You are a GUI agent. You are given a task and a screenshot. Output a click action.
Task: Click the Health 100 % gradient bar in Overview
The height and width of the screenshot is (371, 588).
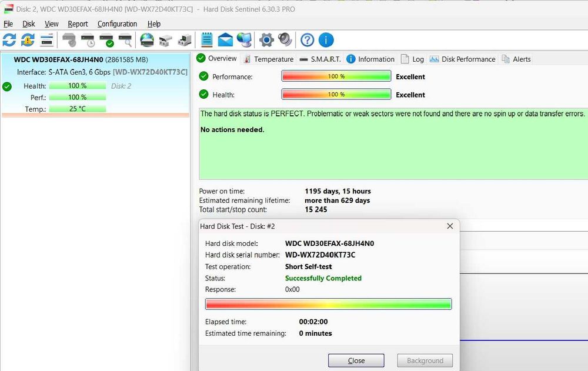coord(336,94)
